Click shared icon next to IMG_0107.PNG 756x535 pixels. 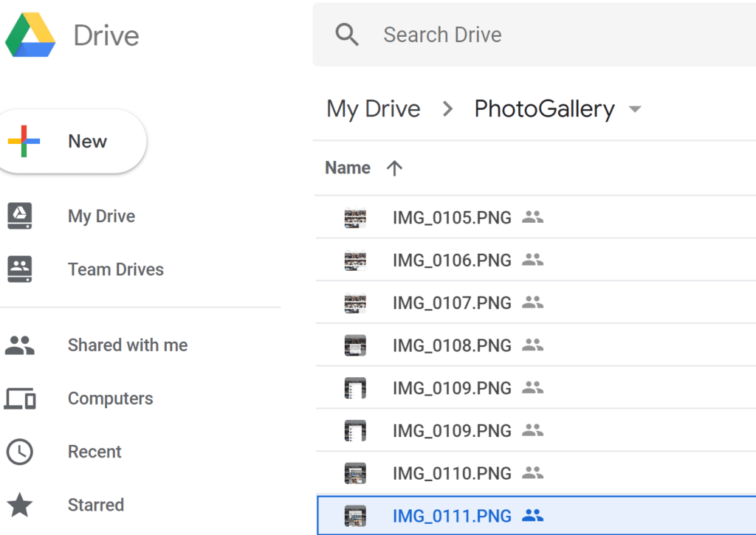tap(533, 303)
